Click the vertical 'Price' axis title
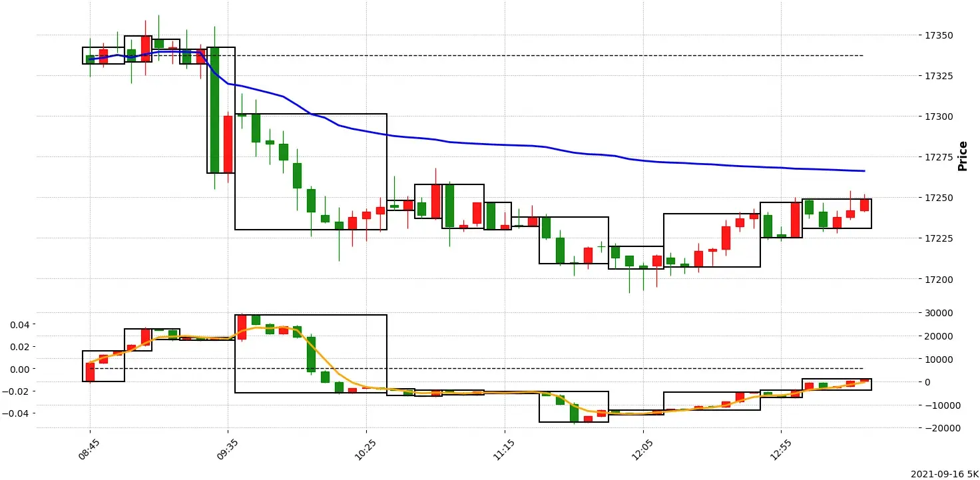The height and width of the screenshot is (480, 980). click(x=962, y=156)
